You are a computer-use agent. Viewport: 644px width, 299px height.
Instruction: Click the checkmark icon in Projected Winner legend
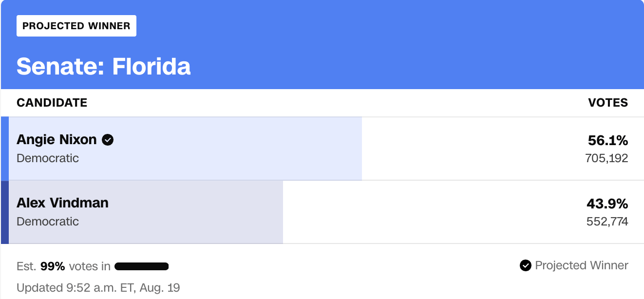(x=525, y=265)
